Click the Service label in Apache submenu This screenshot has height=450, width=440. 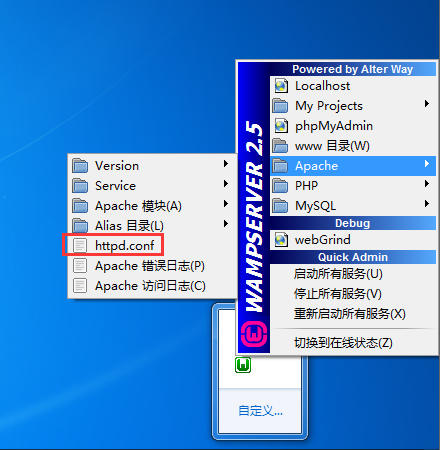115,186
